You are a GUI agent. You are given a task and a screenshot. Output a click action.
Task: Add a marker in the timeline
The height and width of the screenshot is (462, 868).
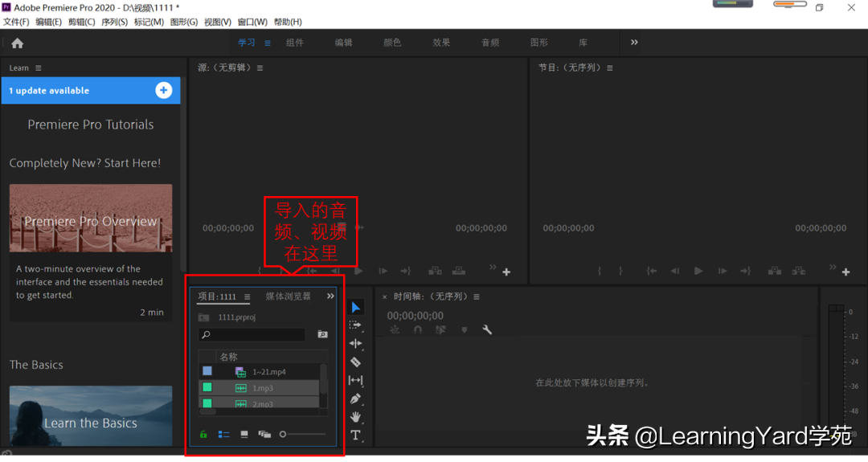click(x=464, y=329)
